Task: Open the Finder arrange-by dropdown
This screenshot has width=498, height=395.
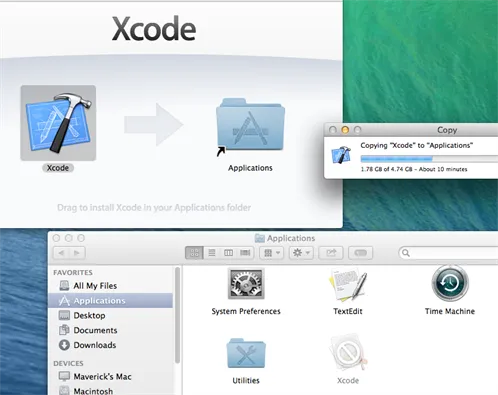Action: coord(272,253)
